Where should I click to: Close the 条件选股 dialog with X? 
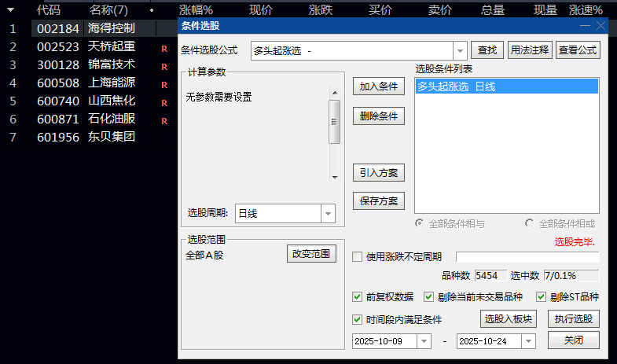(600, 26)
